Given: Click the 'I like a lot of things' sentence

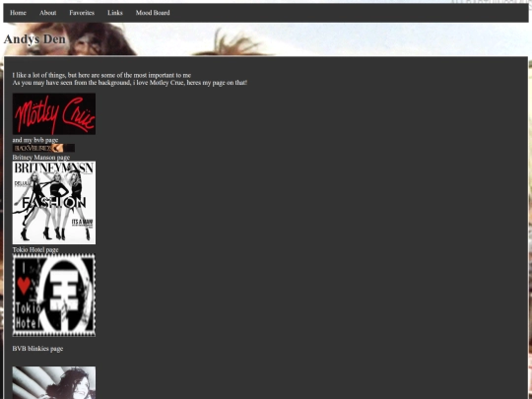Looking at the screenshot, I should (101, 75).
